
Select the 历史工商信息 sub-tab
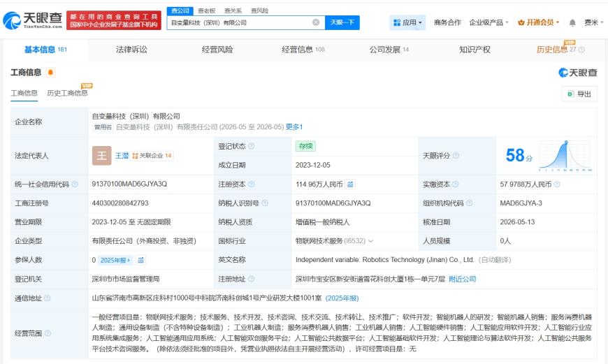67,93
